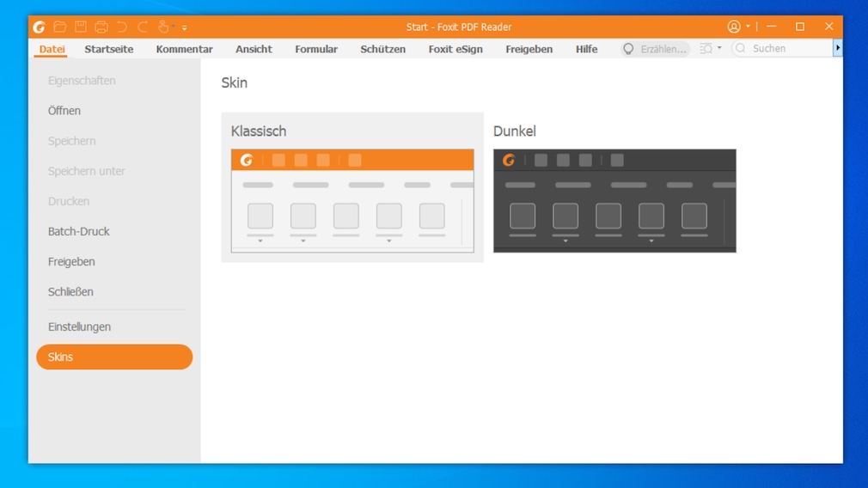Image resolution: width=868 pixels, height=488 pixels.
Task: Open the customize quick access toolbar dropdown
Action: point(185,27)
